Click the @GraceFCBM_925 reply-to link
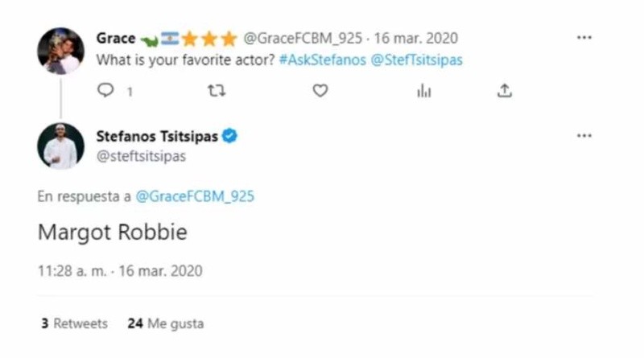This screenshot has width=644, height=358. 195,196
